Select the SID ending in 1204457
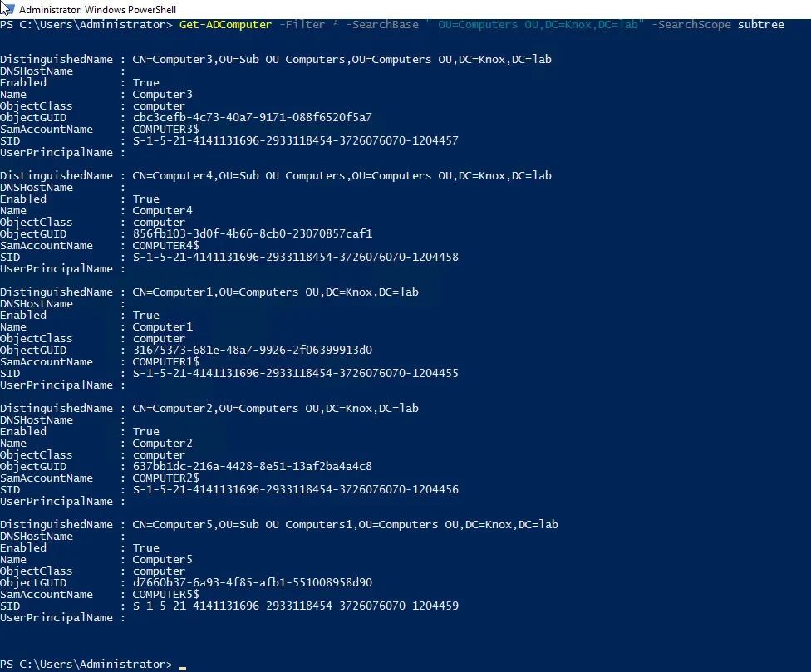The width and height of the screenshot is (811, 672). click(295, 140)
